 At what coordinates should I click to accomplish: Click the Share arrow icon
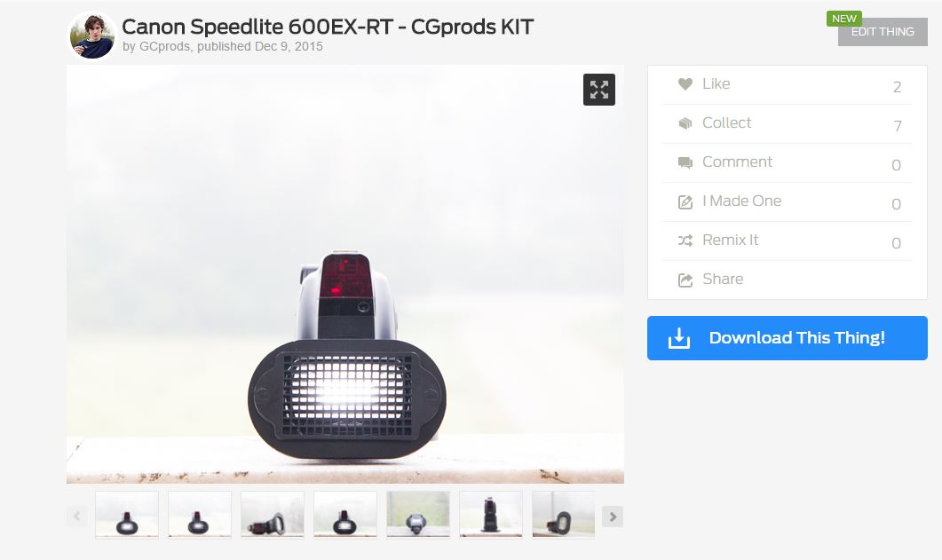click(x=685, y=280)
